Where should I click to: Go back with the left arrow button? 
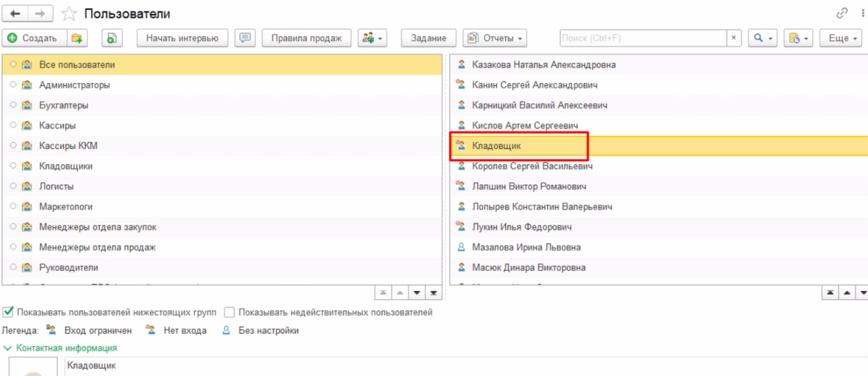pyautogui.click(x=15, y=14)
